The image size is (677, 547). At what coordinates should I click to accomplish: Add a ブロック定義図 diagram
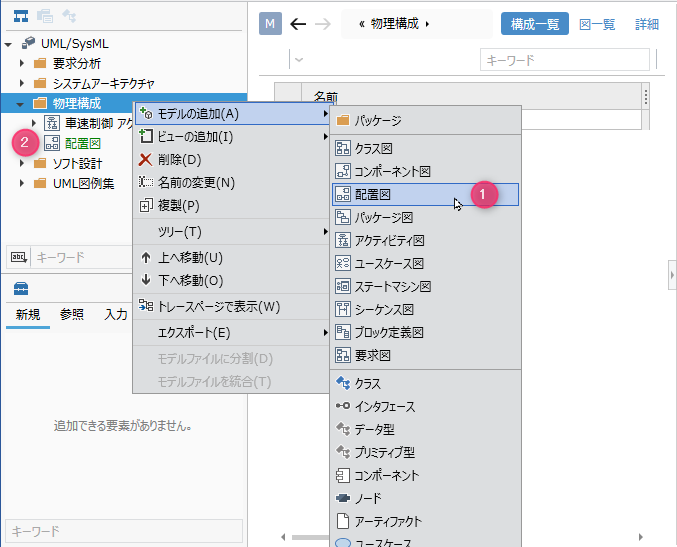(x=425, y=332)
